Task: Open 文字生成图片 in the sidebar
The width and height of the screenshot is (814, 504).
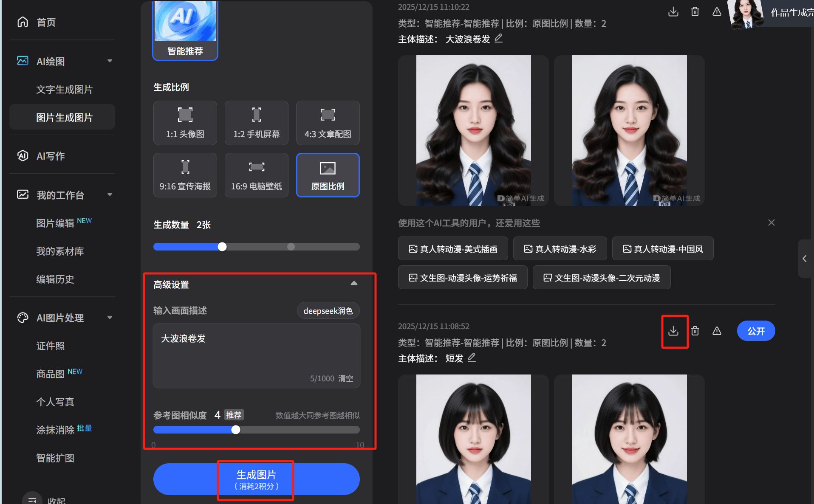Action: tap(64, 90)
